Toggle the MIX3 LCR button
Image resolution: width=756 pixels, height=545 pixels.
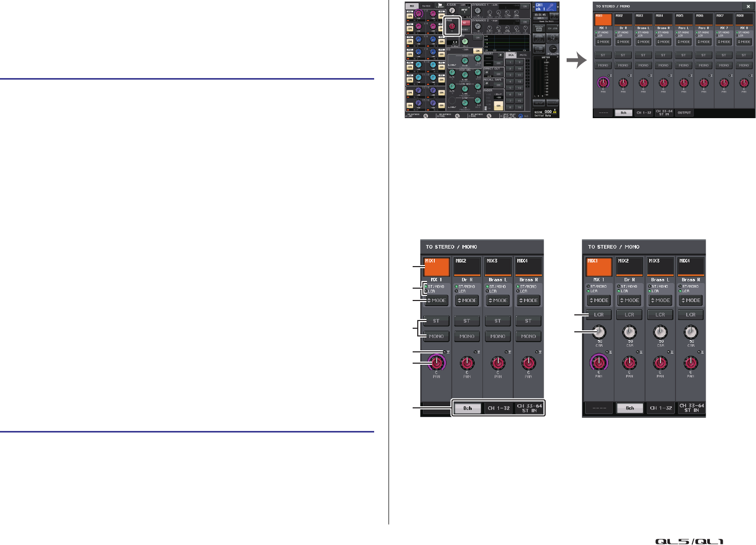(661, 314)
